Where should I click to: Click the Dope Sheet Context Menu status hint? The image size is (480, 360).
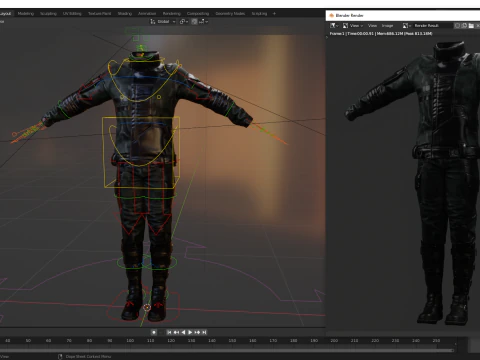coord(88,357)
